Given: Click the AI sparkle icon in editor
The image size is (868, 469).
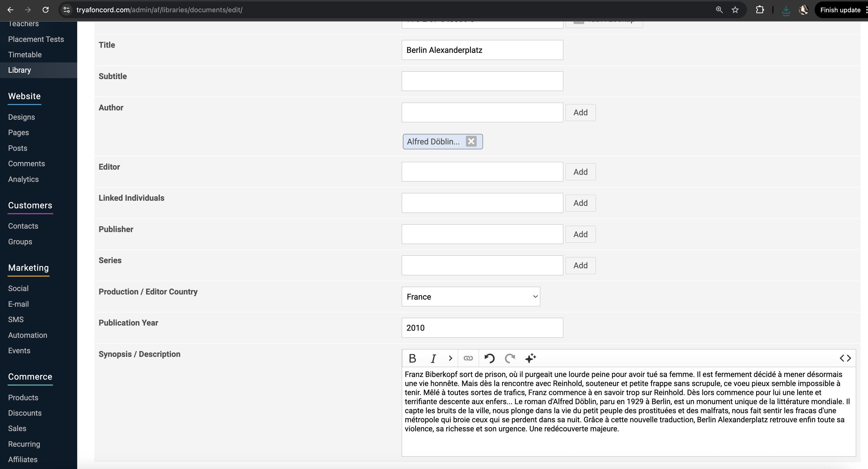Looking at the screenshot, I should point(530,358).
